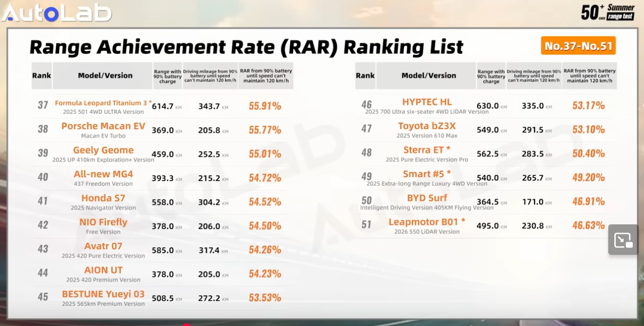
Task: Click the 2025 Navigator Version subtitle
Action: [x=103, y=208]
